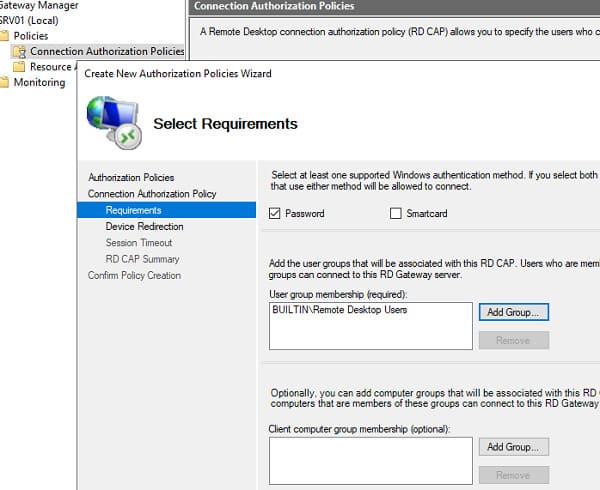The image size is (600, 490).
Task: Open the Connection Authorization Policy wizard step
Action: (x=152, y=194)
